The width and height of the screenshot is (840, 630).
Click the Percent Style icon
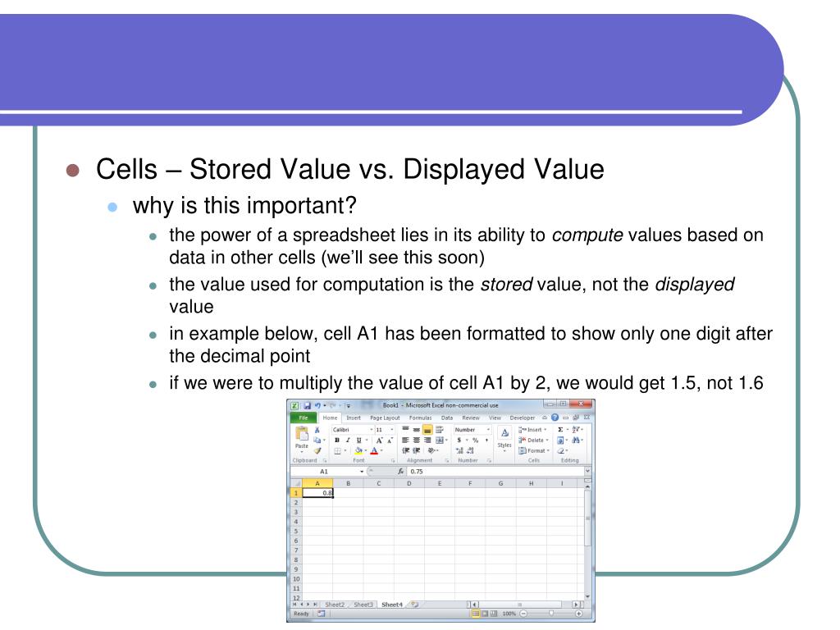(x=475, y=440)
